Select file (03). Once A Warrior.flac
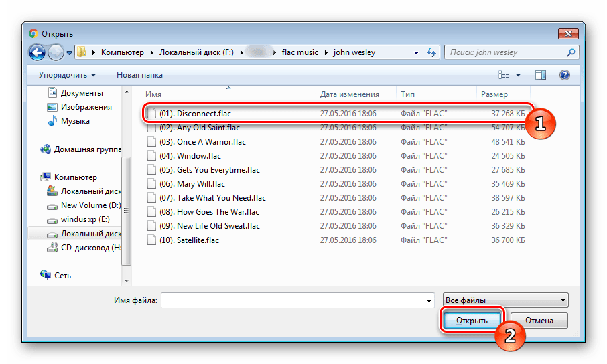The height and width of the screenshot is (364, 607). point(336,142)
